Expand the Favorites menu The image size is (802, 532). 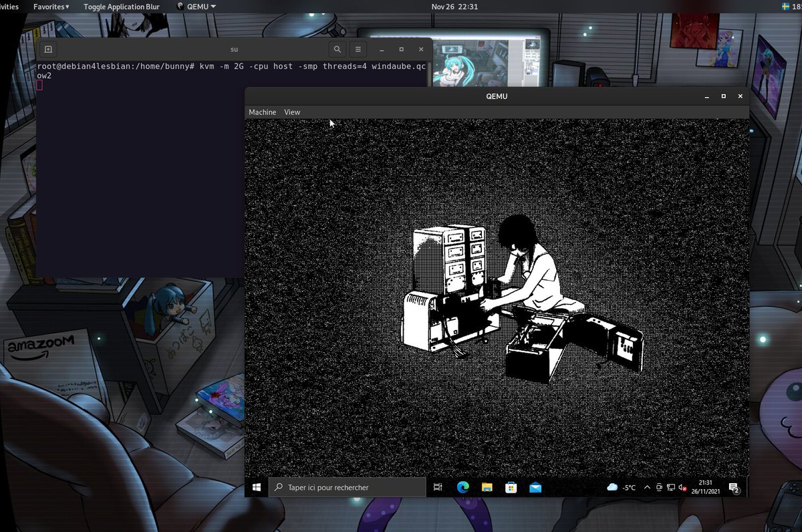[x=51, y=6]
